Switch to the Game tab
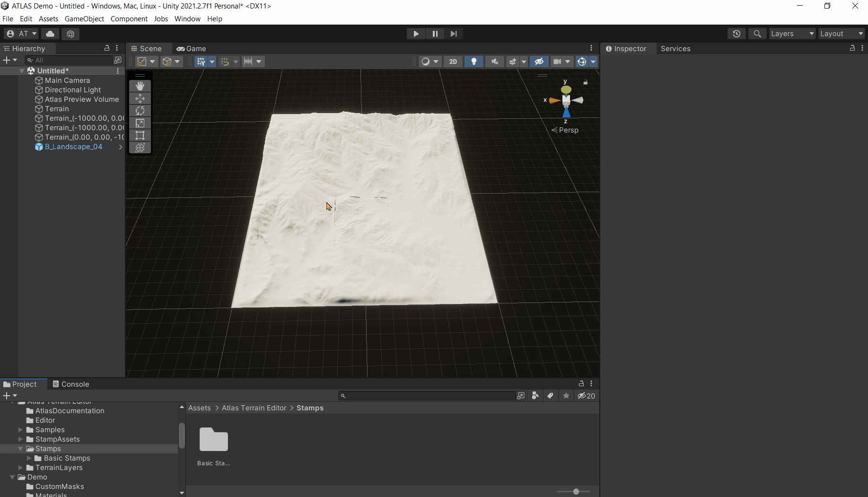Image resolution: width=868 pixels, height=497 pixels. point(191,48)
